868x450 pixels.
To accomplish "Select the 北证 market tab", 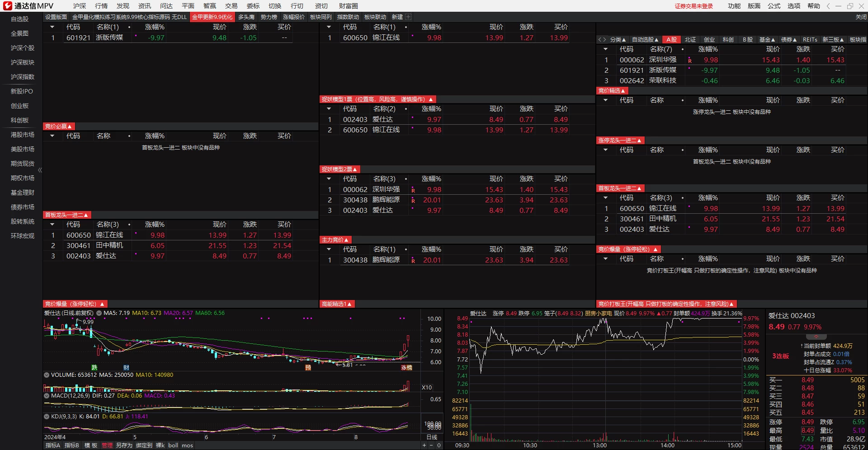I will pyautogui.click(x=690, y=40).
